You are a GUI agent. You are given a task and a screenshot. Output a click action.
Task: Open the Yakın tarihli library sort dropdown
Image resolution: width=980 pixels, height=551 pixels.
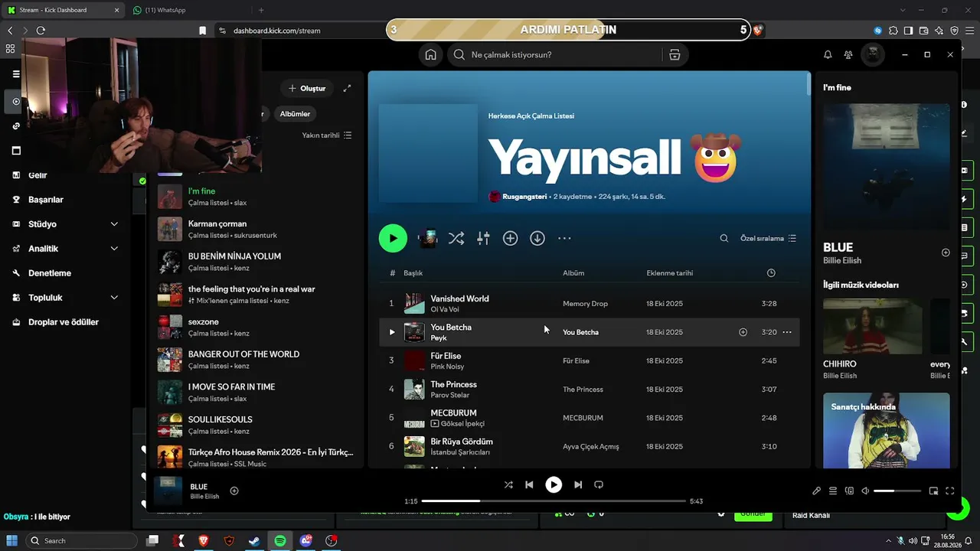pos(327,135)
